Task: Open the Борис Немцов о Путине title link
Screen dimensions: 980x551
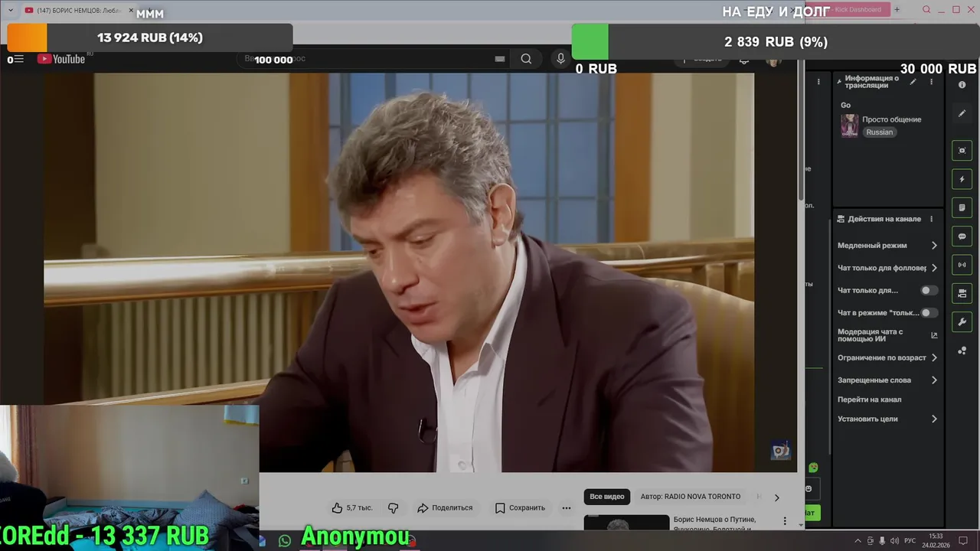Action: point(714,523)
